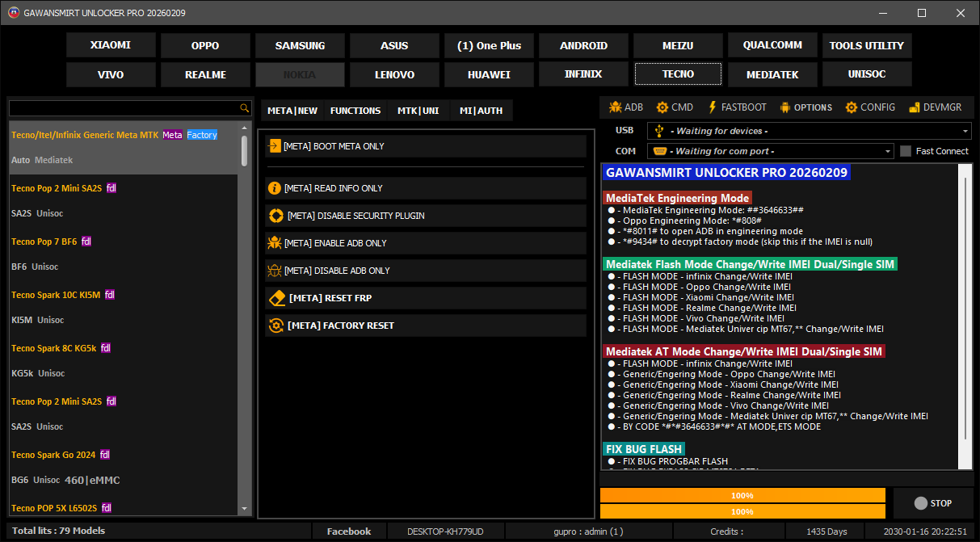980x542 pixels.
Task: Expand the COM port dropdown
Action: pos(888,151)
